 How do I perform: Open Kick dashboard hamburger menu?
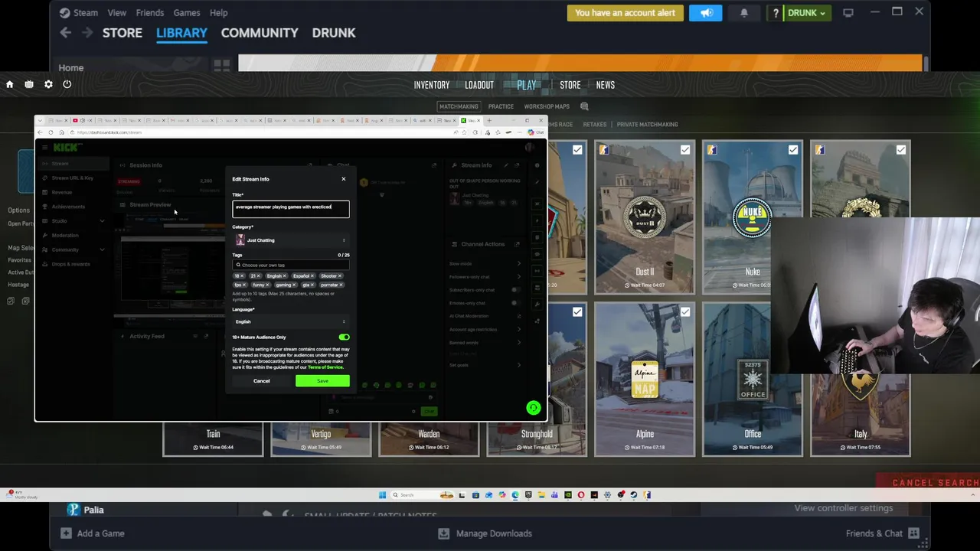(45, 147)
